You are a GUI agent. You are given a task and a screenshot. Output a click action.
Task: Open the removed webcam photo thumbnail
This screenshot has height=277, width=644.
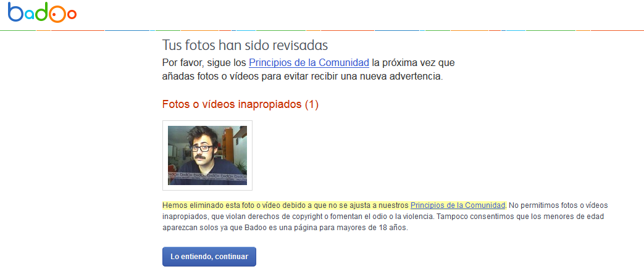pos(207,155)
